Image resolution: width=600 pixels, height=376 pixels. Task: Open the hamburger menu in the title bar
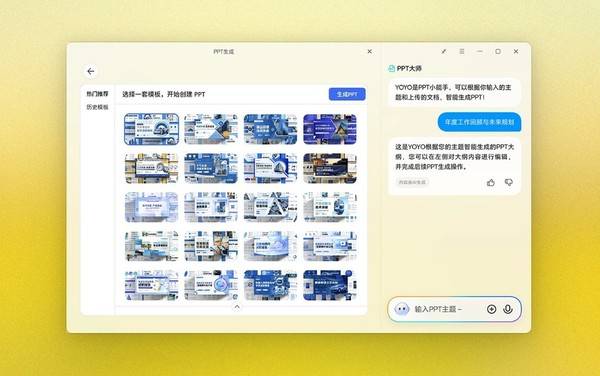462,51
